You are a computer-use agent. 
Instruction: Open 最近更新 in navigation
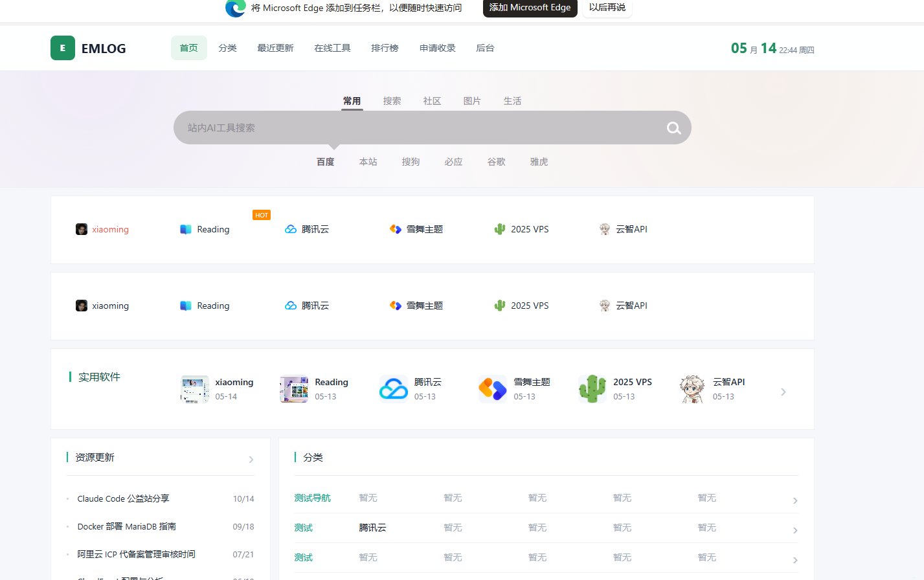(x=275, y=48)
